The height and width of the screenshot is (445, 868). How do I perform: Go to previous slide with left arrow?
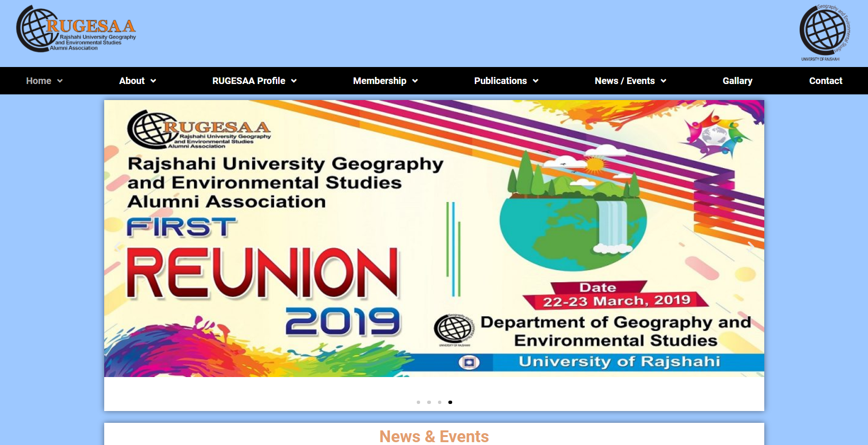[117, 246]
